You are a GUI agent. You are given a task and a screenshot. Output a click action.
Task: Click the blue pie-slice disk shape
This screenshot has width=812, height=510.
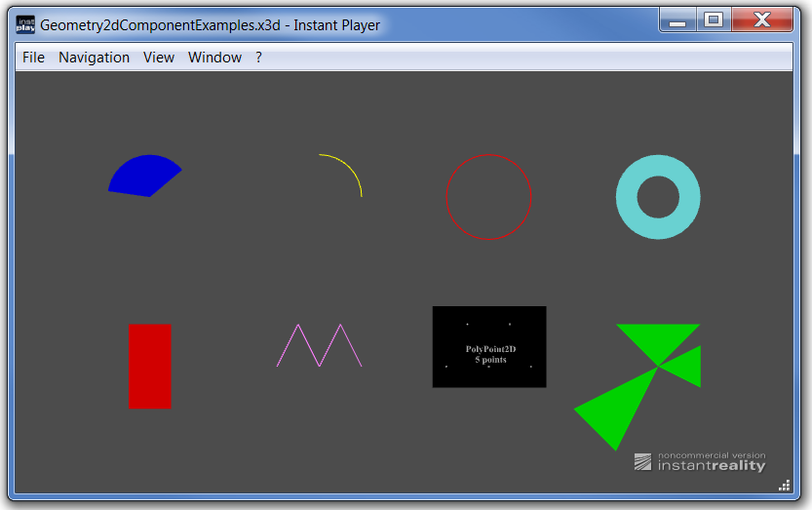143,177
